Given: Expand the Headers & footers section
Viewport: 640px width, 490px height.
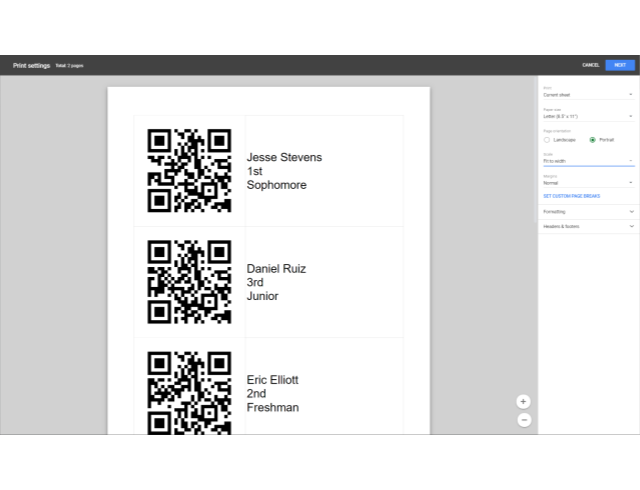Looking at the screenshot, I should click(x=589, y=226).
